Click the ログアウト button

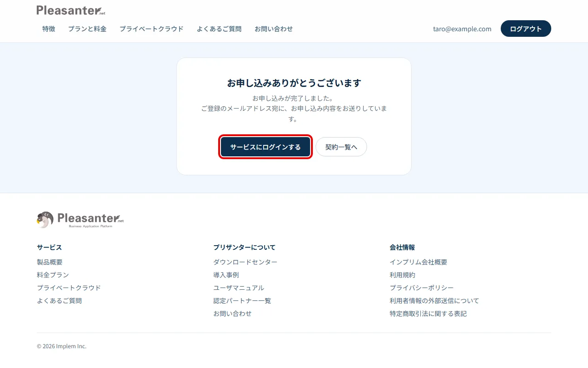coord(526,29)
